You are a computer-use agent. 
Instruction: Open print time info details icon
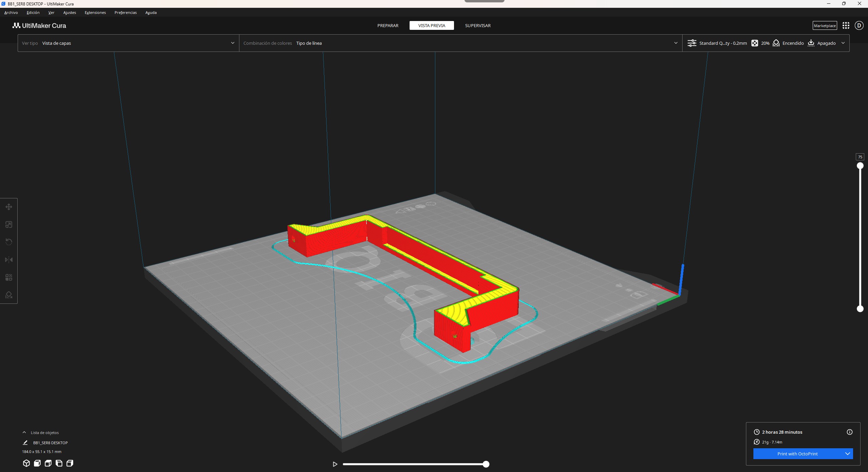[x=850, y=432]
